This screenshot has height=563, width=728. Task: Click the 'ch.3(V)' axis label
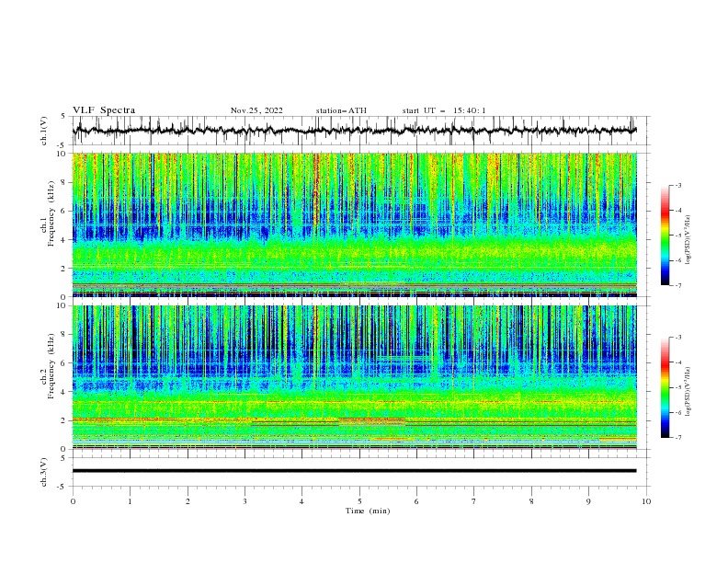[44, 472]
